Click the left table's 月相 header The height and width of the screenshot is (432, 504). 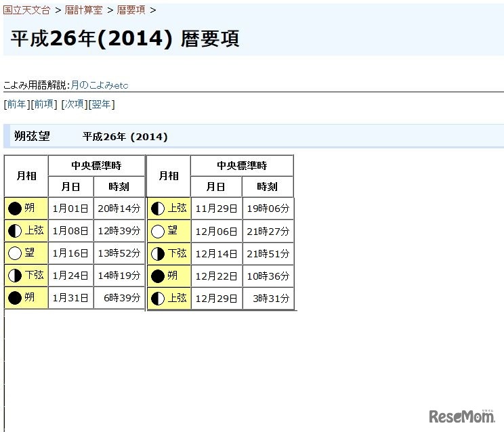click(x=26, y=176)
